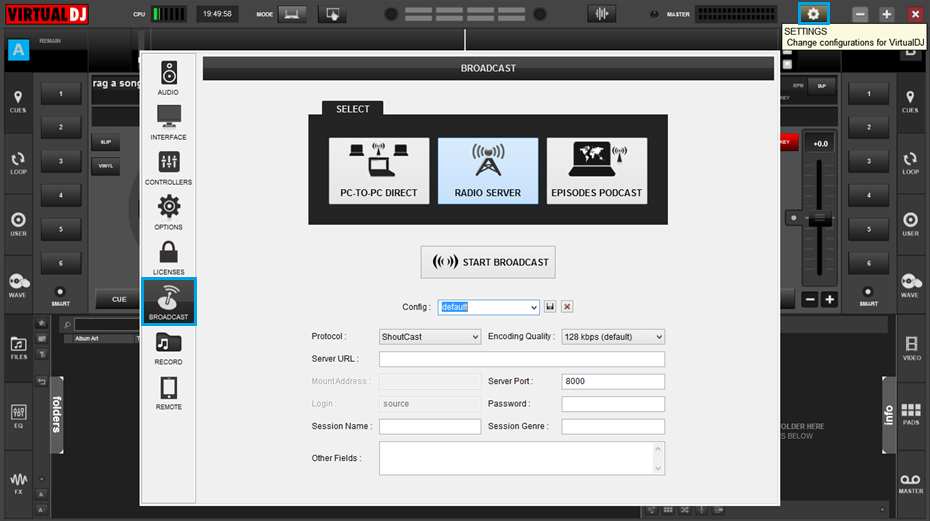Open the Video panel on right

911,348
